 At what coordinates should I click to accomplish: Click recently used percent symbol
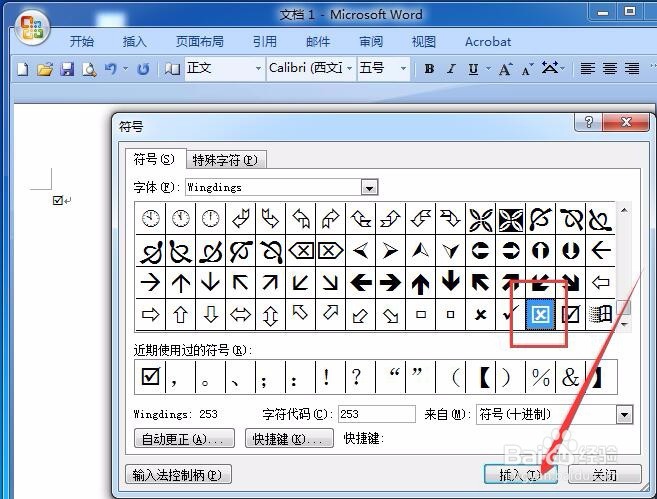(x=541, y=376)
